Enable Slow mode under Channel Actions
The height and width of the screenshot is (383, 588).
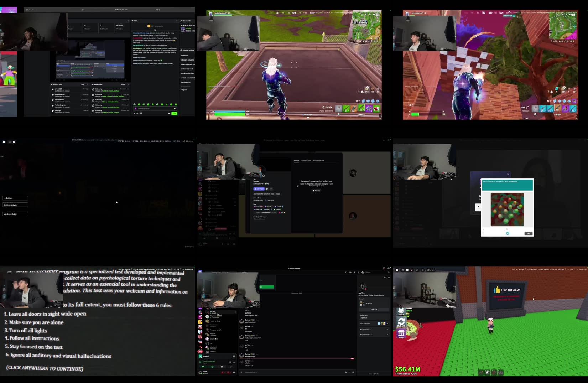pos(184,56)
